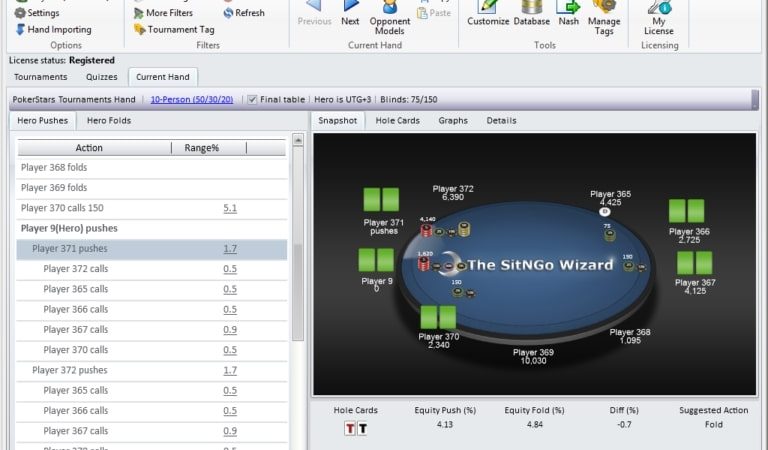Run the Nash calculation tool
This screenshot has width=768, height=450.
tap(568, 14)
